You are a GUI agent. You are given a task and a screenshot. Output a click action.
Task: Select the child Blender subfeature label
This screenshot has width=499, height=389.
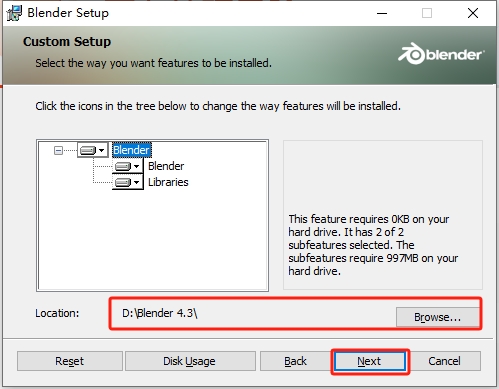coord(166,166)
